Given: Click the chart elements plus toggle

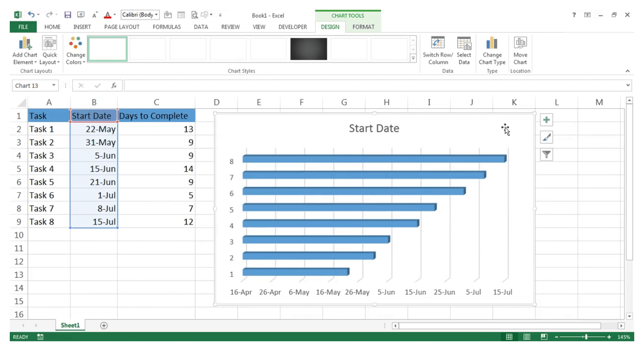Looking at the screenshot, I should click(x=546, y=120).
